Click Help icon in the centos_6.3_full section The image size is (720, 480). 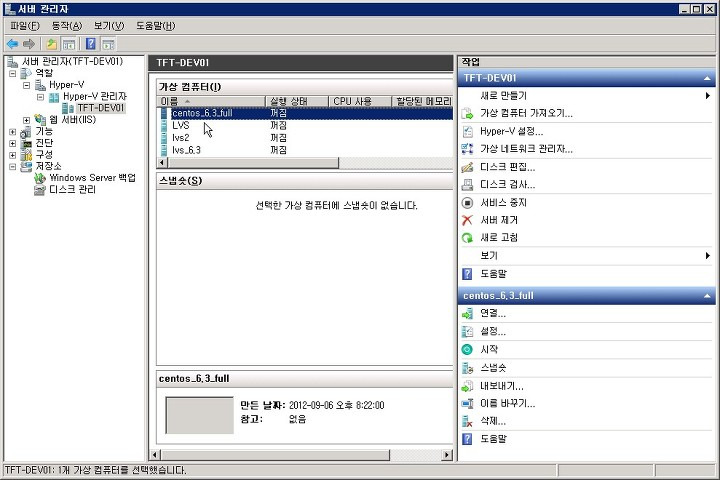tap(467, 439)
